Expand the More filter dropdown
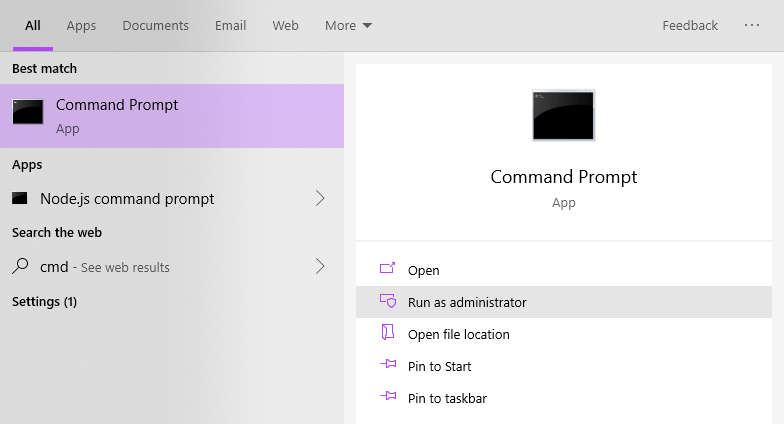The width and height of the screenshot is (784, 424). [348, 25]
